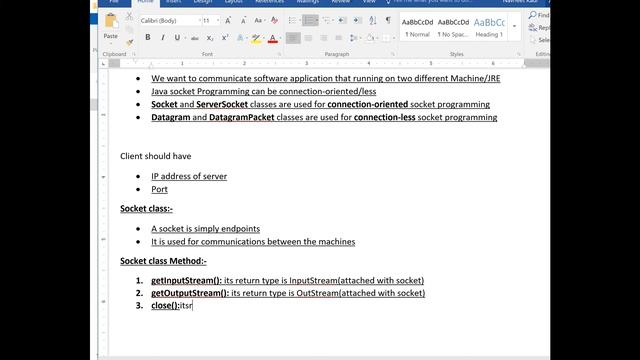Click the Increase Indent icon
Screen dimensions: 640x360
point(357,20)
